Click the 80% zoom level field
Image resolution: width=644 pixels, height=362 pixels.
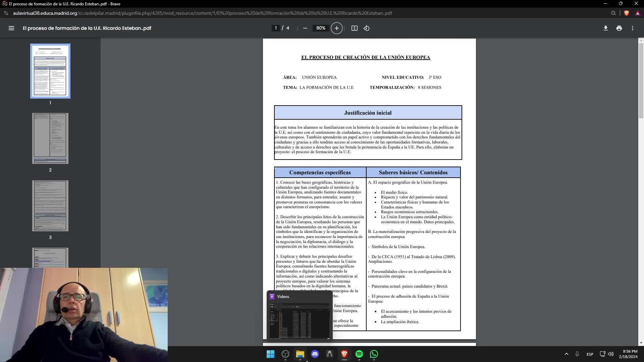click(321, 28)
